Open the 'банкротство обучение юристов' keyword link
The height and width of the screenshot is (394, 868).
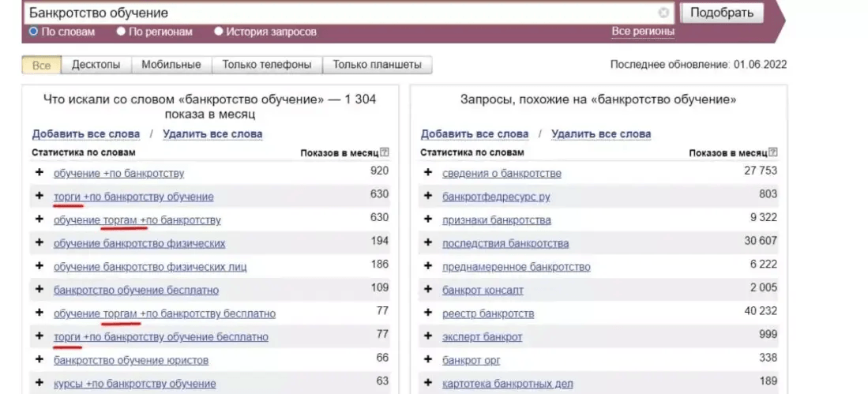131,360
